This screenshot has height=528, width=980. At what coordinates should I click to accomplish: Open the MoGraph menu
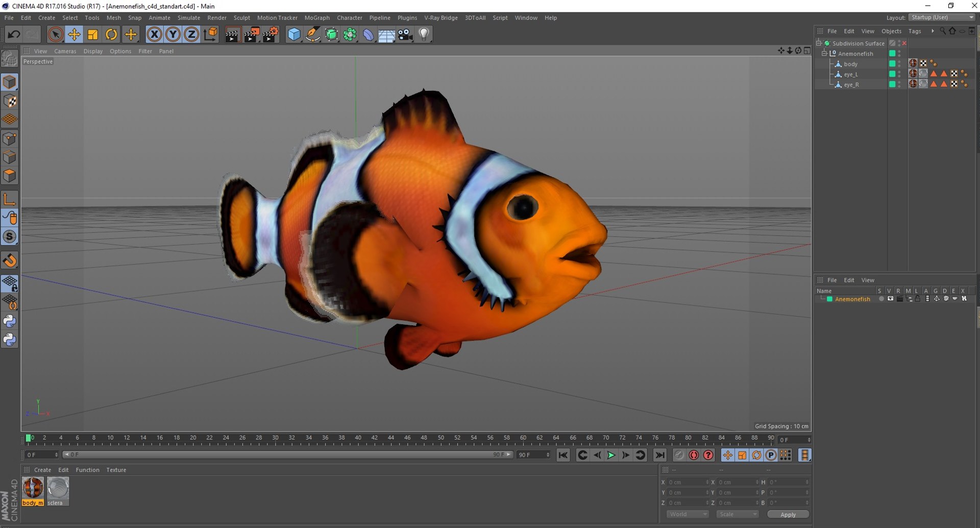click(x=317, y=18)
